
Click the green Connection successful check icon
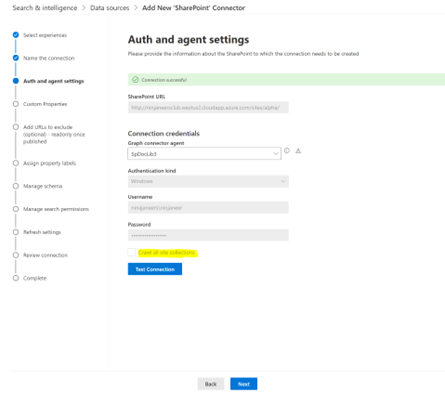point(135,80)
